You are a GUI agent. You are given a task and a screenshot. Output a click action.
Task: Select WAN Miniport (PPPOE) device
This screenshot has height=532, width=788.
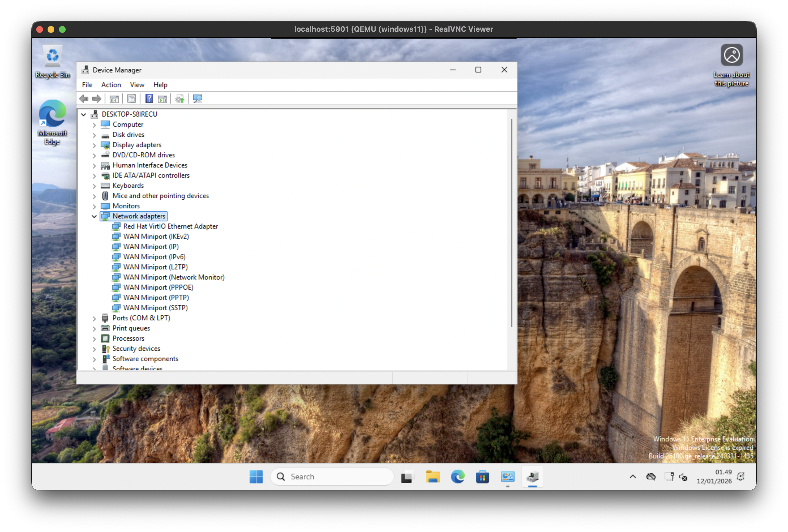click(158, 287)
